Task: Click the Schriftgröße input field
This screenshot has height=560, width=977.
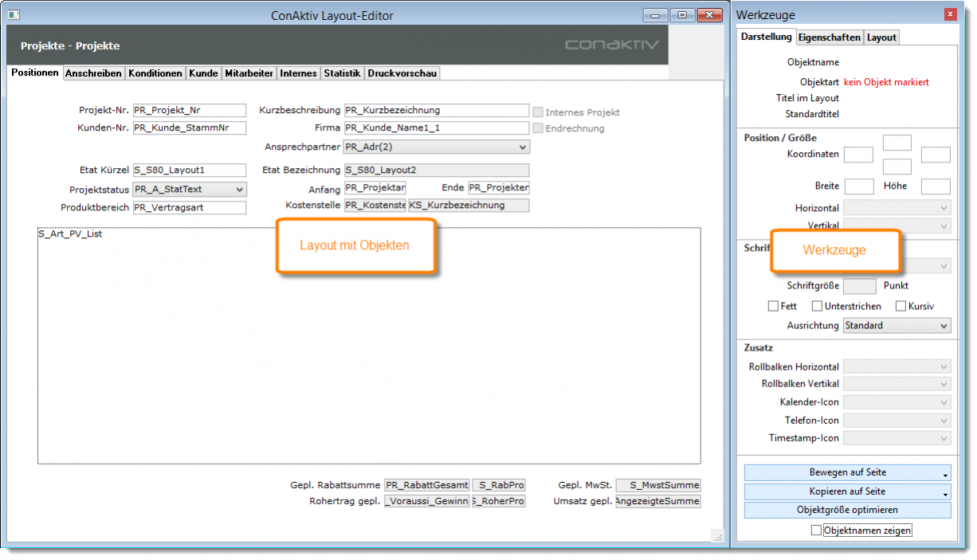Action: click(859, 286)
